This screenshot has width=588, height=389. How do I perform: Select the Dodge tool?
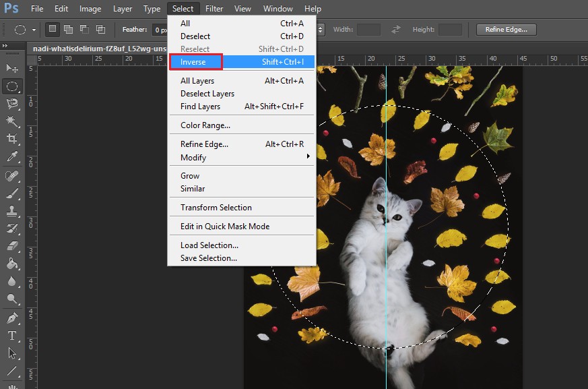click(12, 299)
